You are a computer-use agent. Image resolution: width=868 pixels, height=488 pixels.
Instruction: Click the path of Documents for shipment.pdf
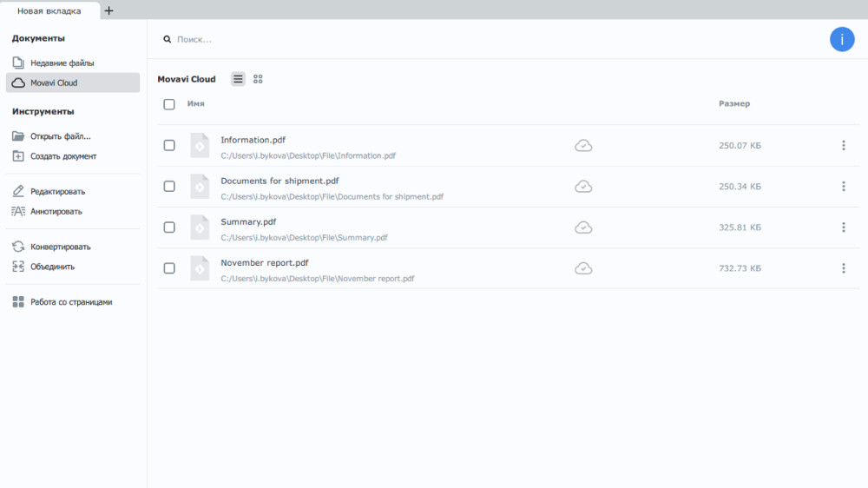[332, 196]
